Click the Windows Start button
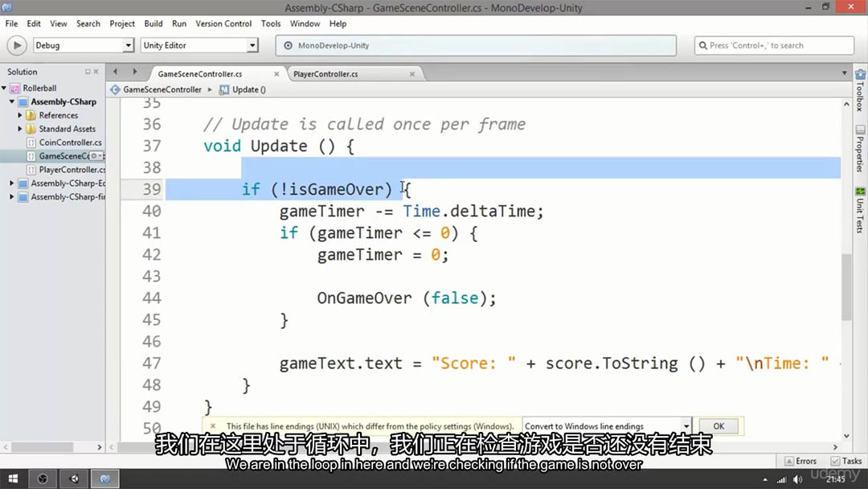 (x=13, y=479)
